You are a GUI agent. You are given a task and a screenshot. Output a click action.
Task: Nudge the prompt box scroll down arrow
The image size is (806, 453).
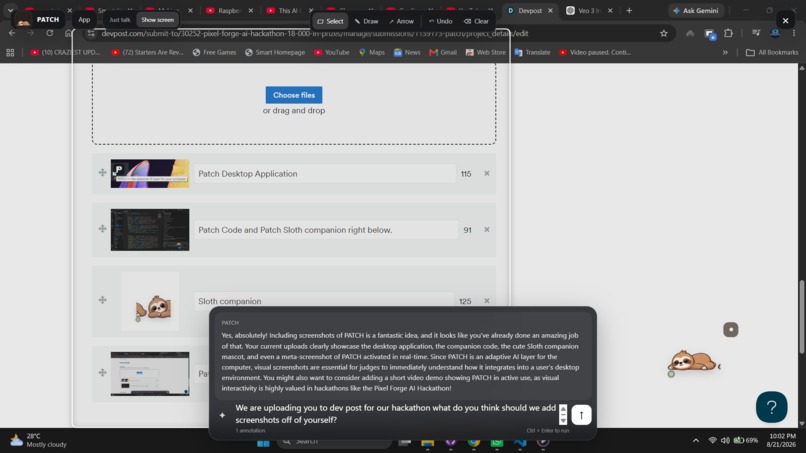563,420
